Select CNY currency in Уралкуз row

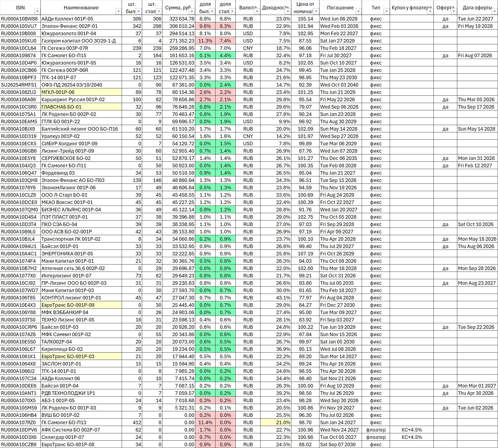(248, 136)
